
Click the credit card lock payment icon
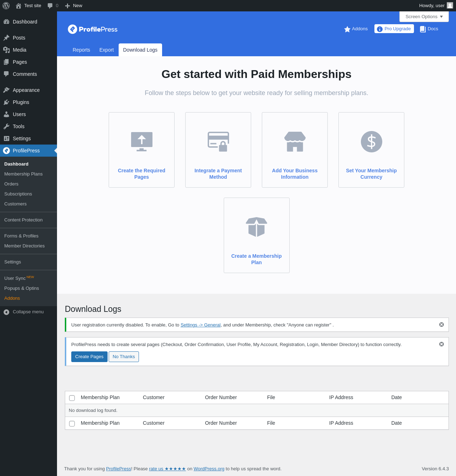tap(218, 142)
